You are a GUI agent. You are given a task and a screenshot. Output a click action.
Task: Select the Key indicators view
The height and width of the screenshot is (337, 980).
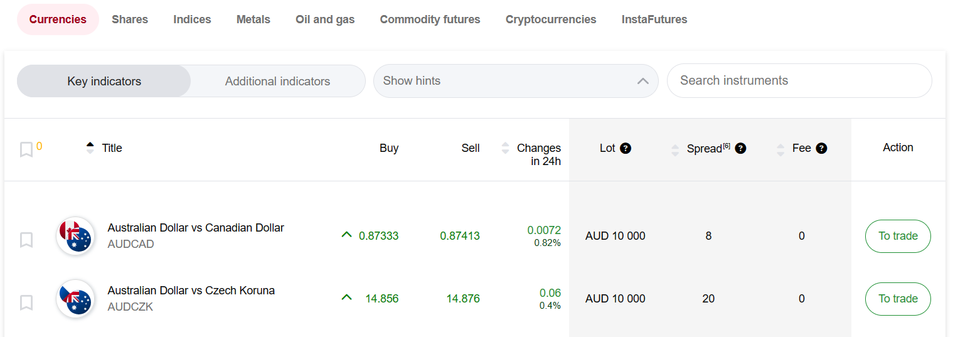click(104, 81)
